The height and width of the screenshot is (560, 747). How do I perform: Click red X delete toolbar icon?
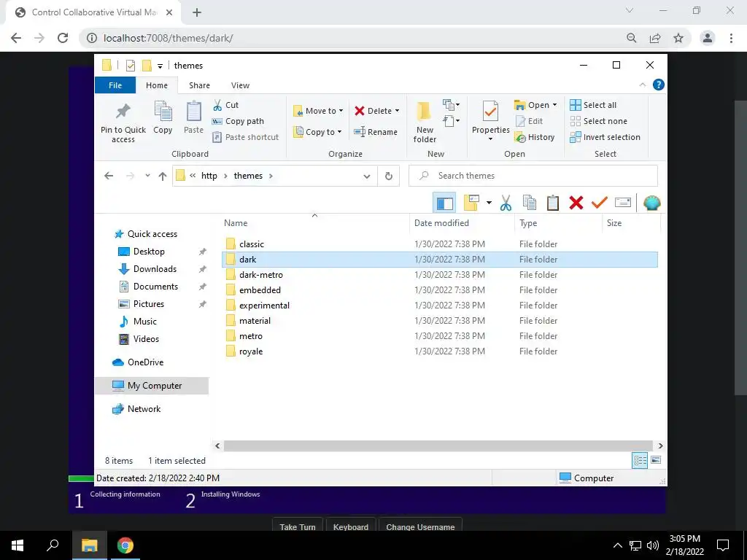(576, 203)
